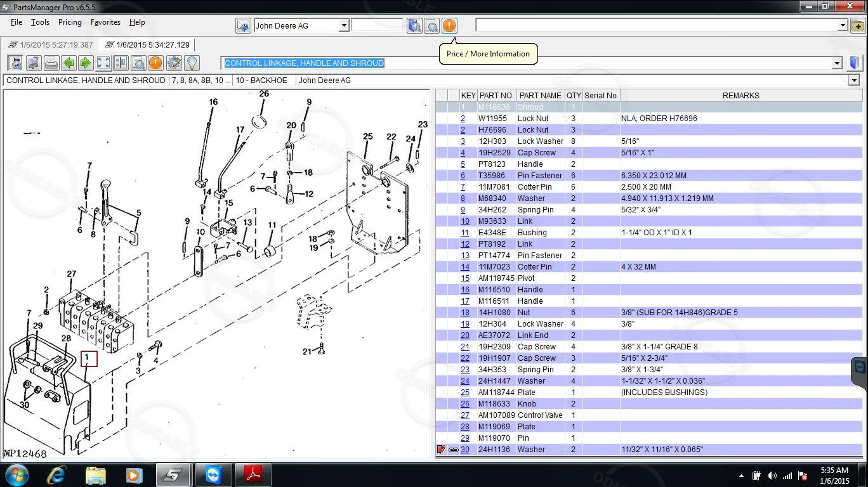Open the Pricing menu

click(x=70, y=22)
